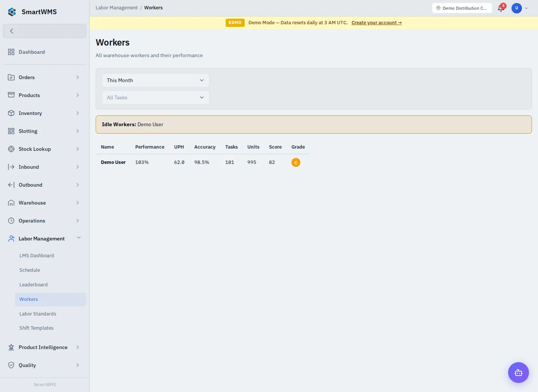Click the orange grade C badge
Viewport: 538px width, 392px height.
point(296,162)
